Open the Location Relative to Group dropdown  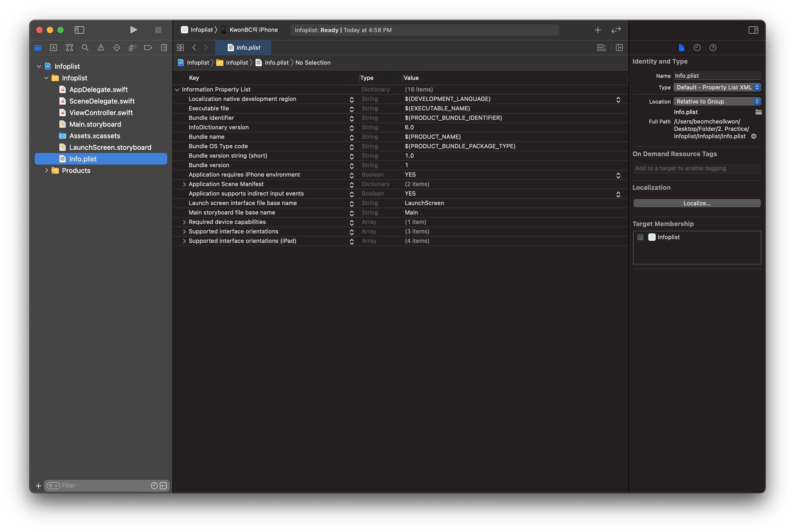(717, 101)
